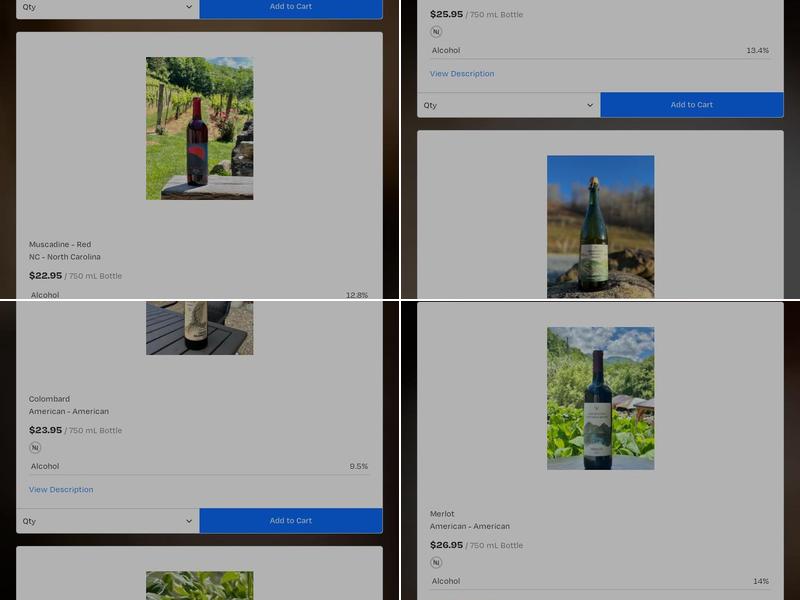Click the NV badge icon under the $25.95 price
The height and width of the screenshot is (600, 800).
pos(436,32)
